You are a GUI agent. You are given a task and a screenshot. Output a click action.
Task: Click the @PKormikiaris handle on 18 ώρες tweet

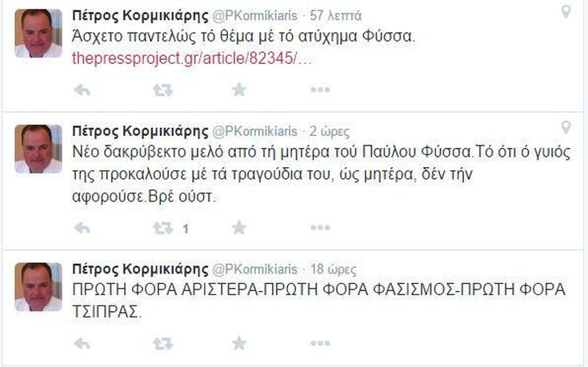click(x=254, y=269)
